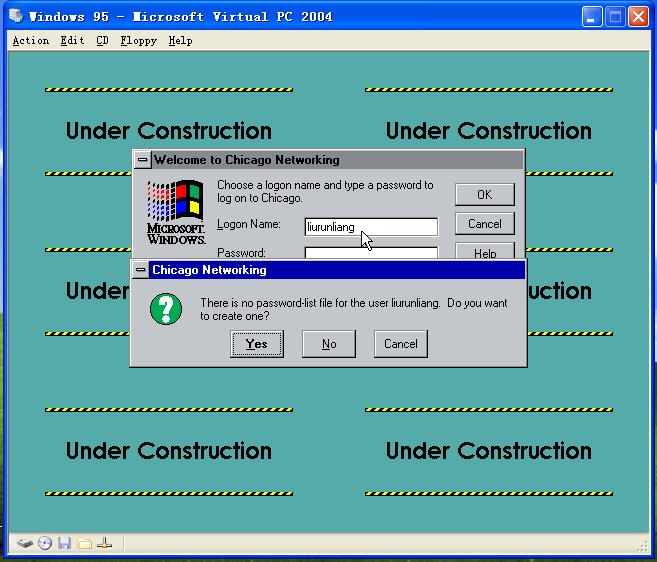Screen dimensions: 657x562
Task: Click the hard disk status icon
Action: click(25, 544)
